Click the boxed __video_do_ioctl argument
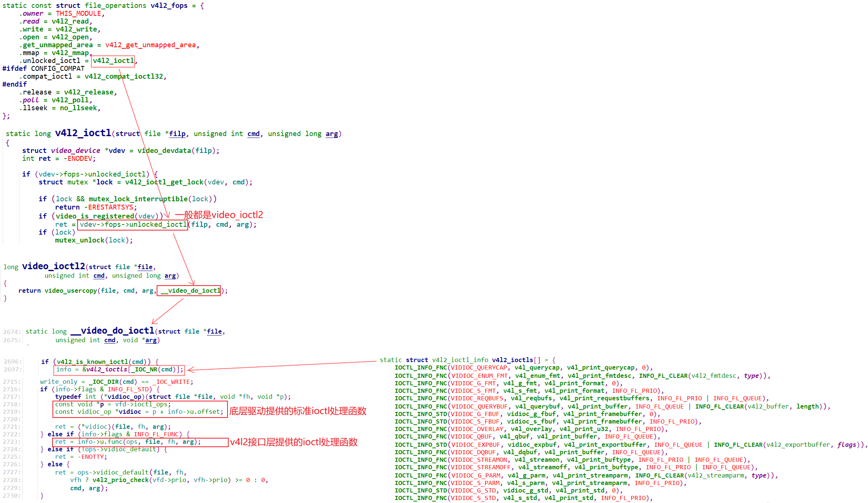This screenshot has width=868, height=503. pos(189,290)
